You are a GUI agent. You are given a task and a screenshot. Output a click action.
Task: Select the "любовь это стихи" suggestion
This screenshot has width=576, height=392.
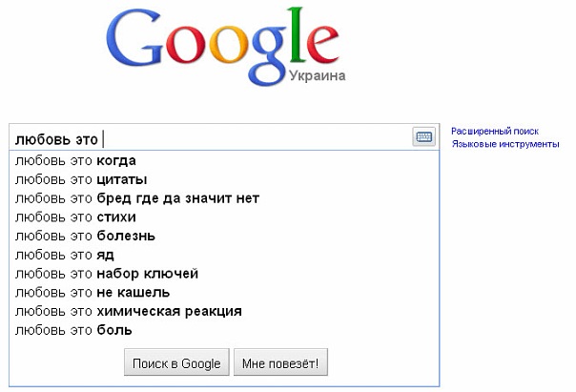[x=75, y=217]
